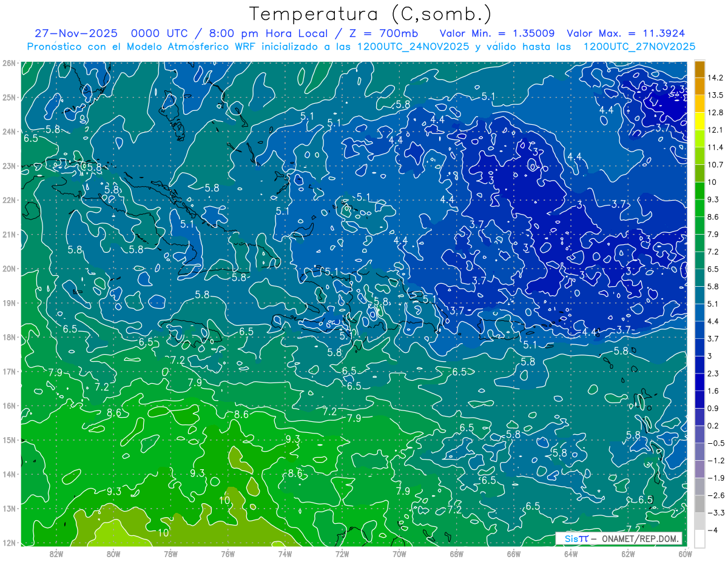
Task: Pick the blue legend band between 3 and 3.7
Action: pyautogui.click(x=699, y=347)
